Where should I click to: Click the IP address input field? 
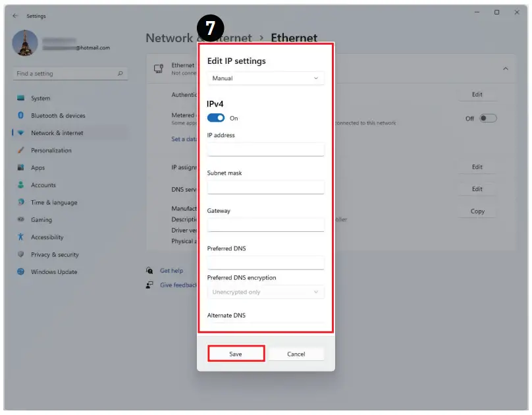click(265, 149)
